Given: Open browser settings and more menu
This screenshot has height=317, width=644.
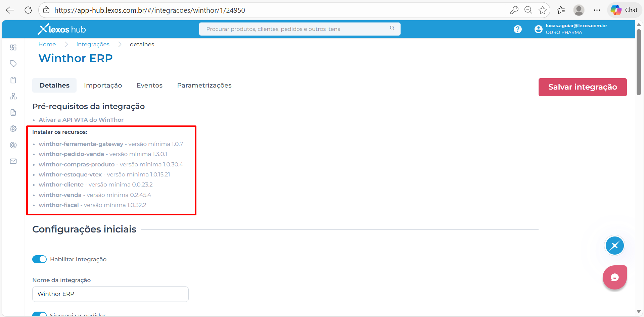Looking at the screenshot, I should click(x=597, y=10).
